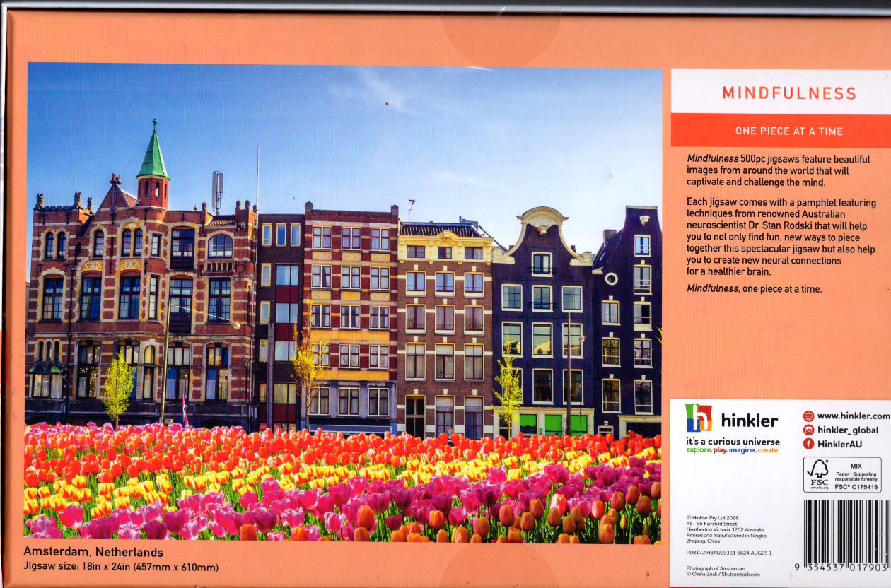Click the Hinkler multicoloured 'h' logo
Screen dimensions: 891x588
699,418
